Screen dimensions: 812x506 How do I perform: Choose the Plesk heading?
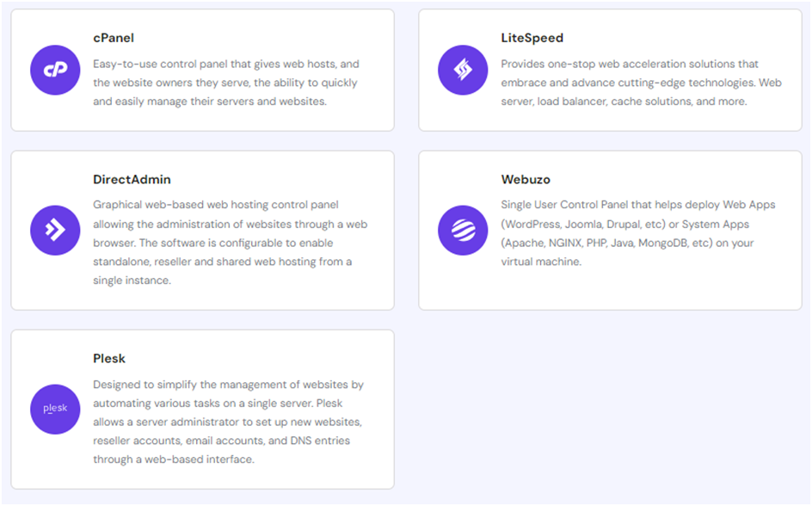click(x=109, y=358)
